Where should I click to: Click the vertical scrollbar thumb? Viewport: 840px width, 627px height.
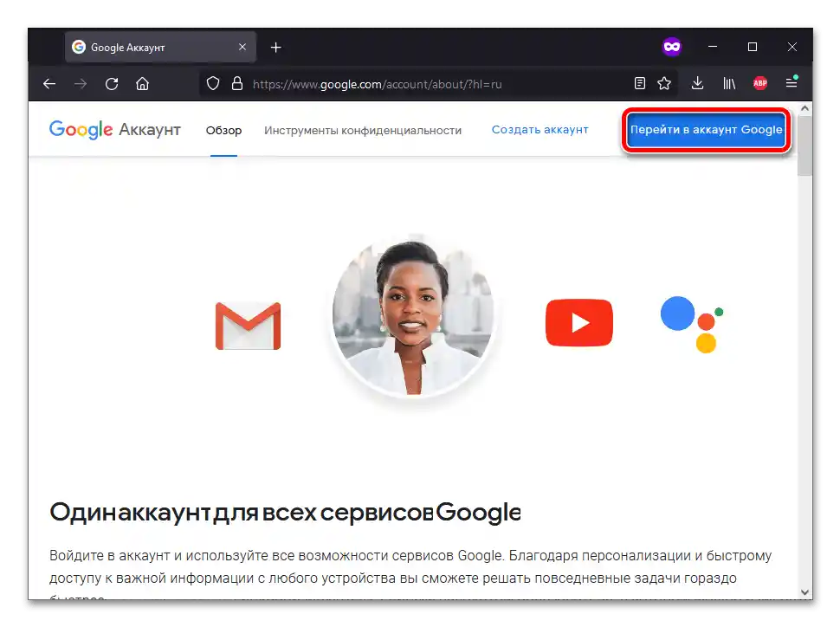(x=804, y=145)
